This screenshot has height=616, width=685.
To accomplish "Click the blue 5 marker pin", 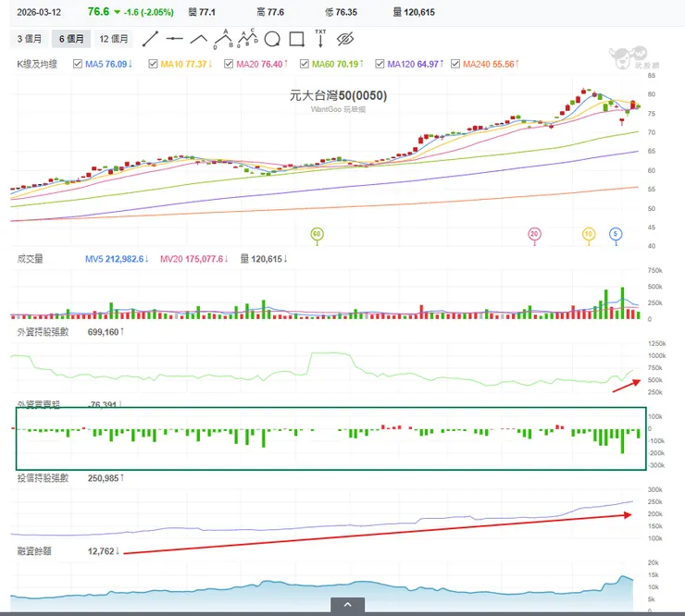I will click(616, 234).
